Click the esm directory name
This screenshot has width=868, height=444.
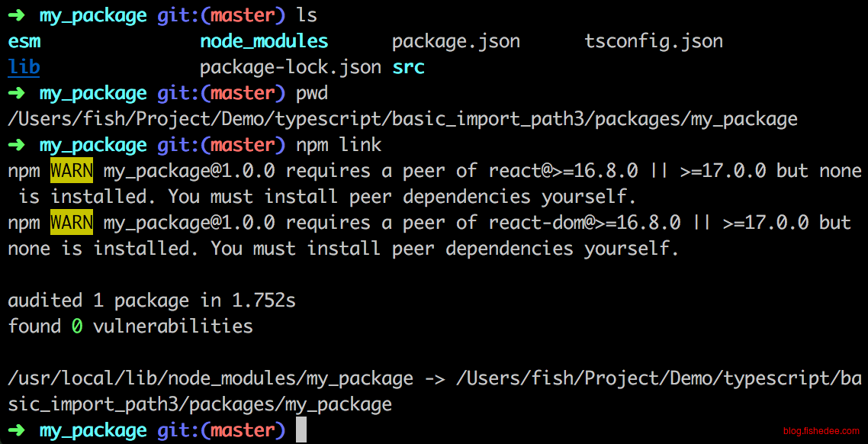pos(24,41)
